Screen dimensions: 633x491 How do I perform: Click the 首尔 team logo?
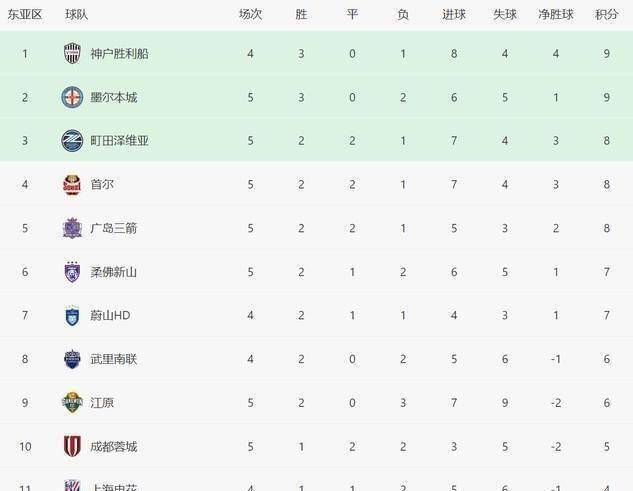click(72, 185)
